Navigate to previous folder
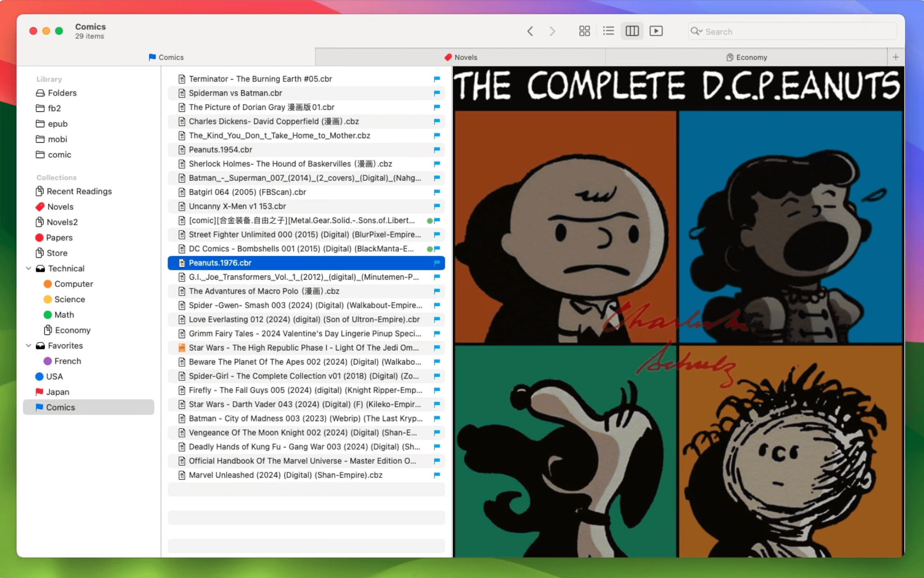This screenshot has height=578, width=924. tap(530, 30)
